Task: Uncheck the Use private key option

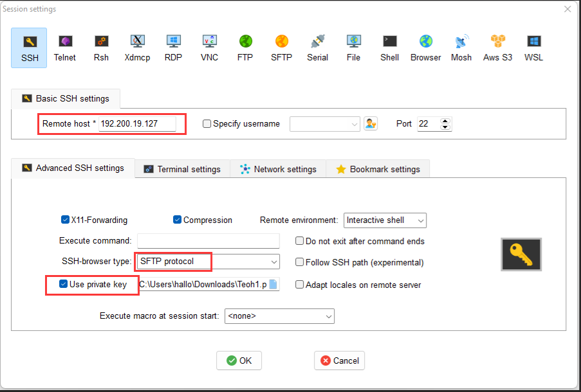Action: [63, 284]
